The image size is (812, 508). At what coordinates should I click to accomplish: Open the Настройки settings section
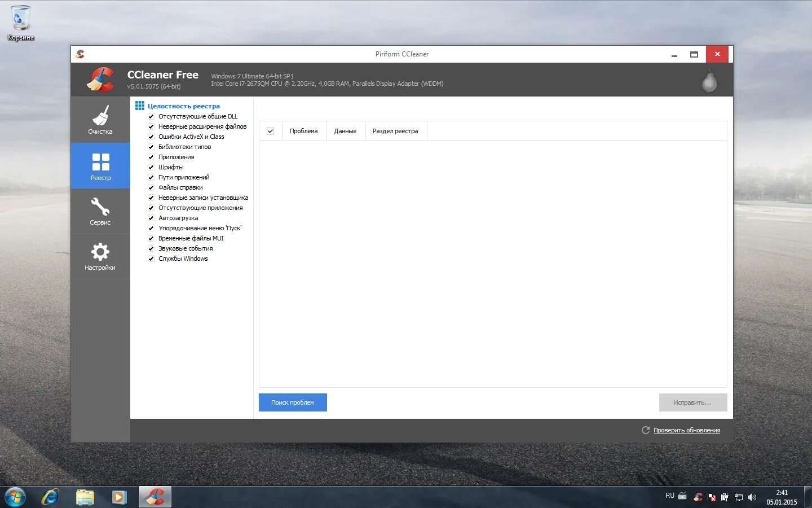click(x=100, y=256)
